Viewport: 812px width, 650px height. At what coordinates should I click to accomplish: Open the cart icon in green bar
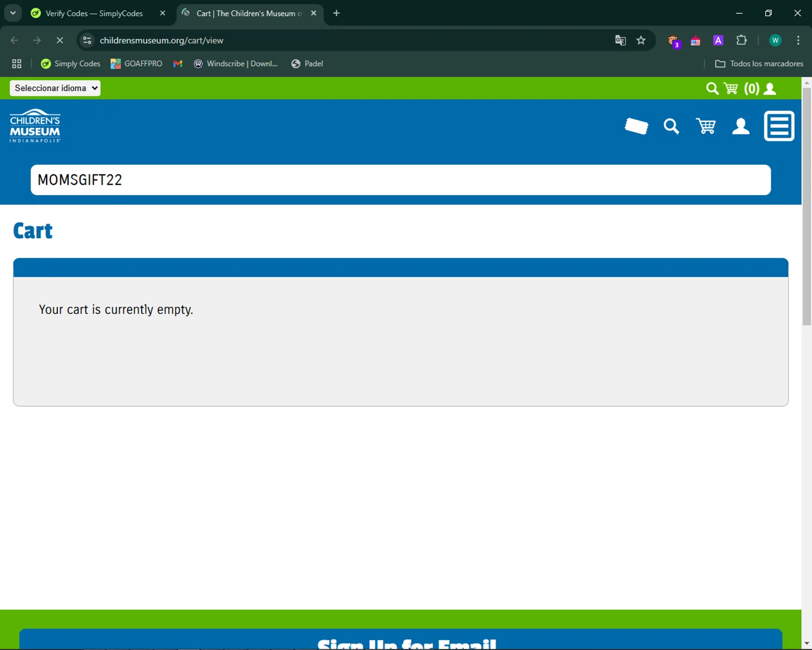pos(731,88)
